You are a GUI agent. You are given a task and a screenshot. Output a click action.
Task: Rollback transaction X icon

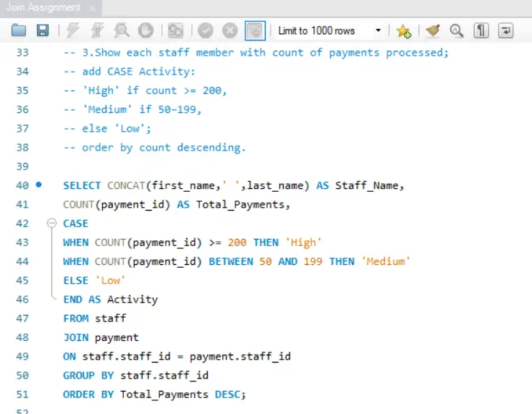(x=230, y=30)
